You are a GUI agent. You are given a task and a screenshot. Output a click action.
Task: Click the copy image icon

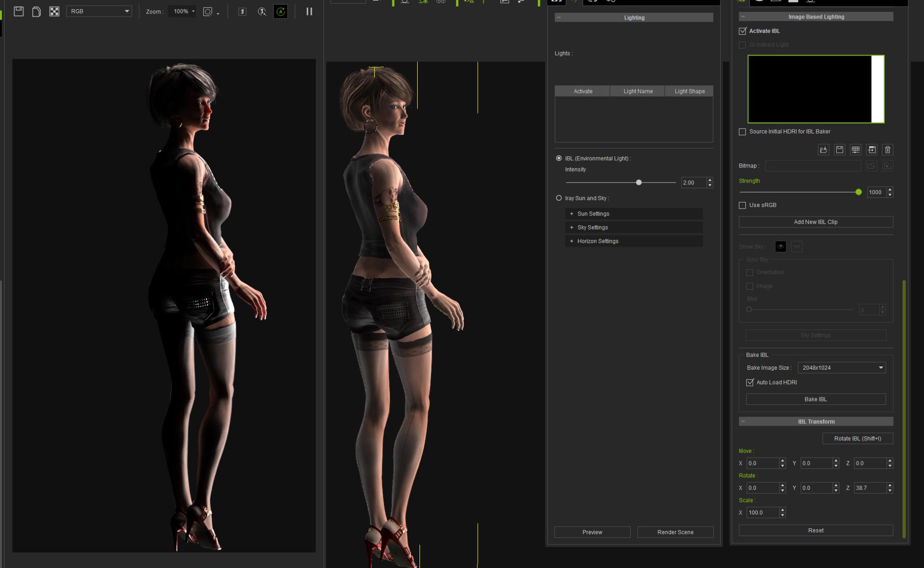pos(36,12)
